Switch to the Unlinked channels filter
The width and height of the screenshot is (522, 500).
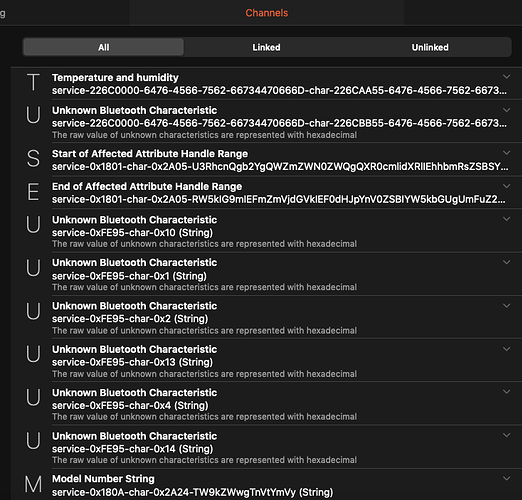tap(430, 47)
